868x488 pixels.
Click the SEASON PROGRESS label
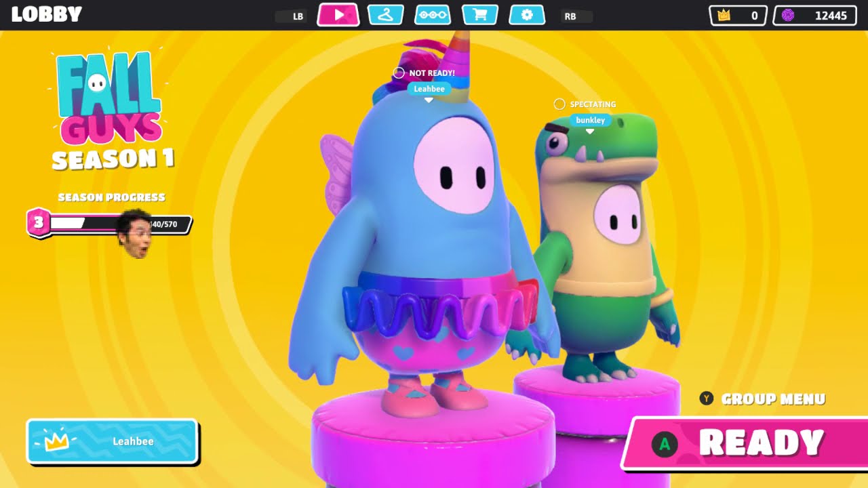point(111,197)
